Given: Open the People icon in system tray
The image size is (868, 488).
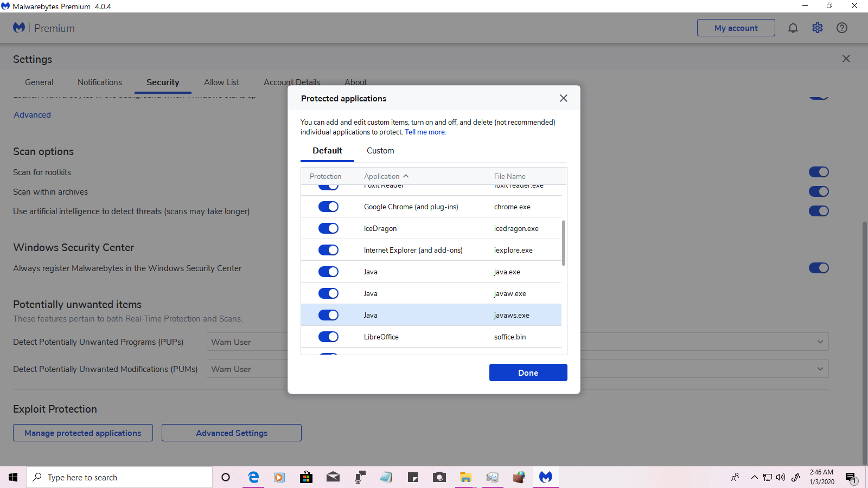Looking at the screenshot, I should (735, 477).
